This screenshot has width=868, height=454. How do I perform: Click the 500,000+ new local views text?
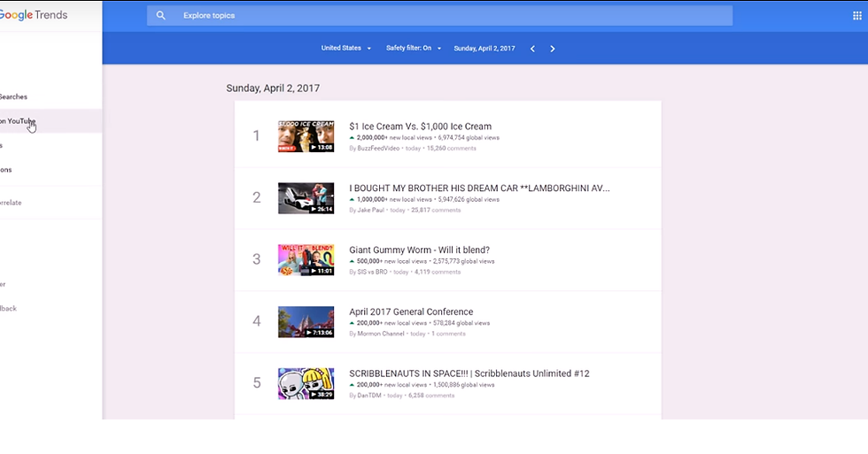391,262
